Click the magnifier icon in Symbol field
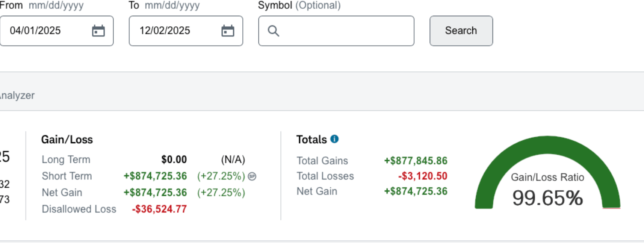Screen dimensions: 644x243 [274, 31]
